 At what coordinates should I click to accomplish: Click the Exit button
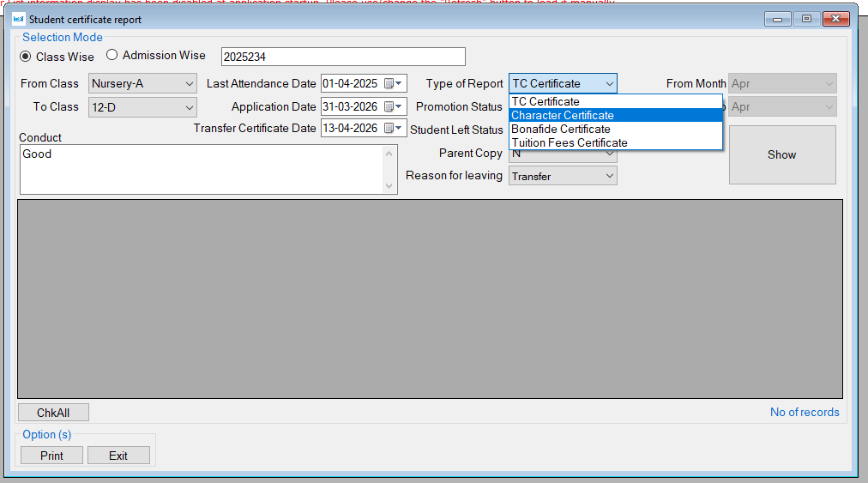(x=118, y=456)
